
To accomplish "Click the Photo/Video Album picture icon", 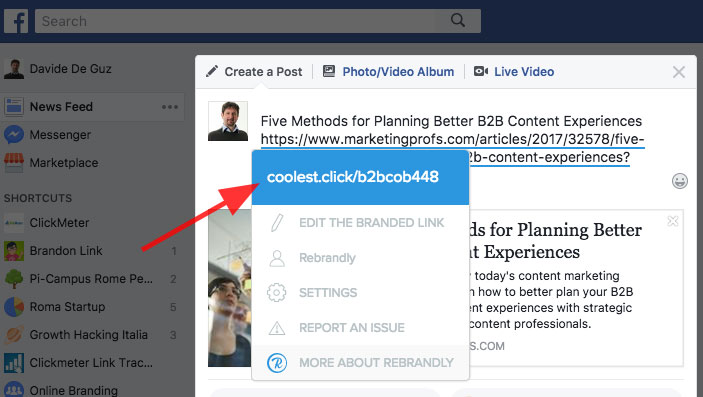I will click(x=329, y=71).
